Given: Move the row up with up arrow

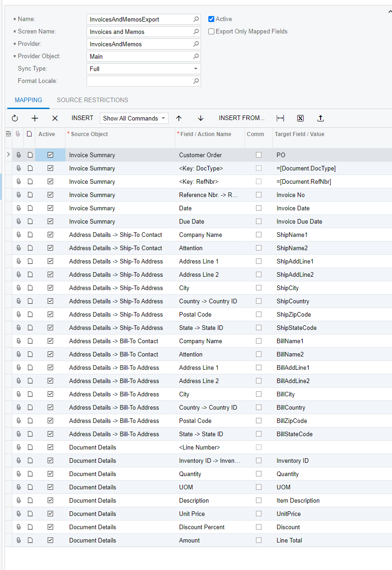Looking at the screenshot, I should tap(179, 118).
